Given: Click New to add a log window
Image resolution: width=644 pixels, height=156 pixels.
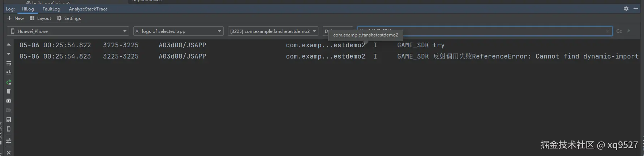Looking at the screenshot, I should (x=16, y=18).
